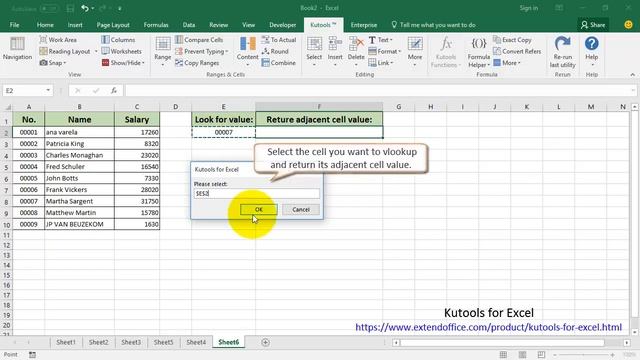The width and height of the screenshot is (640, 360).
Task: Switch to the Page Layout tab
Action: [113, 25]
